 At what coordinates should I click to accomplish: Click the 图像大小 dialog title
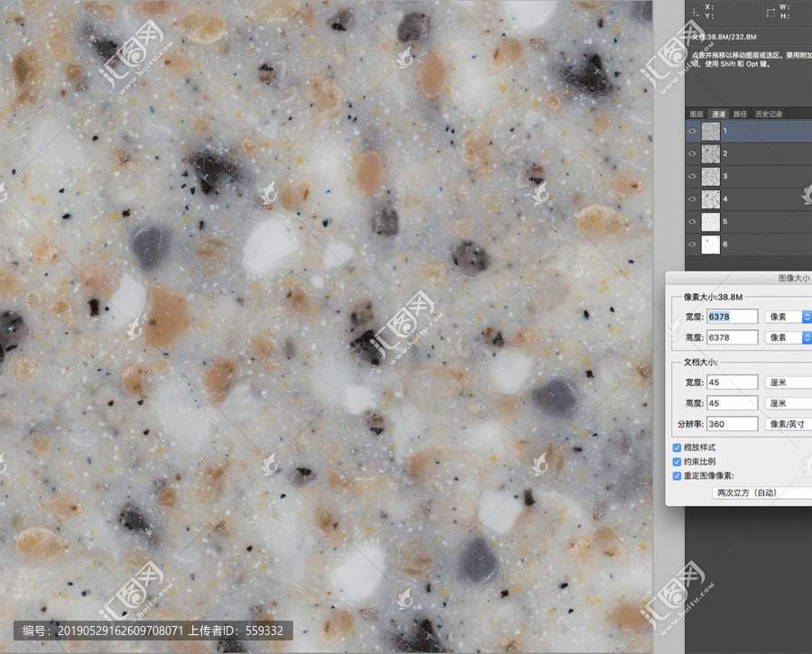(x=794, y=278)
